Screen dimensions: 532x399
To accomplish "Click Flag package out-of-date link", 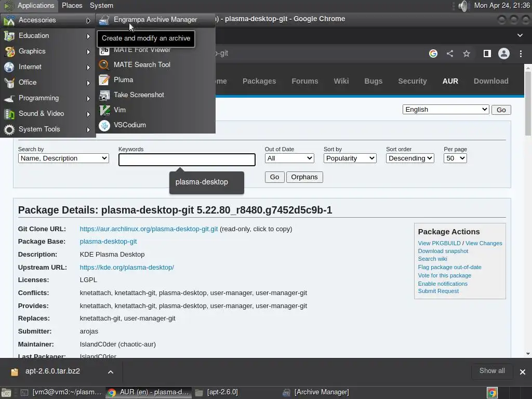I will point(449,268).
